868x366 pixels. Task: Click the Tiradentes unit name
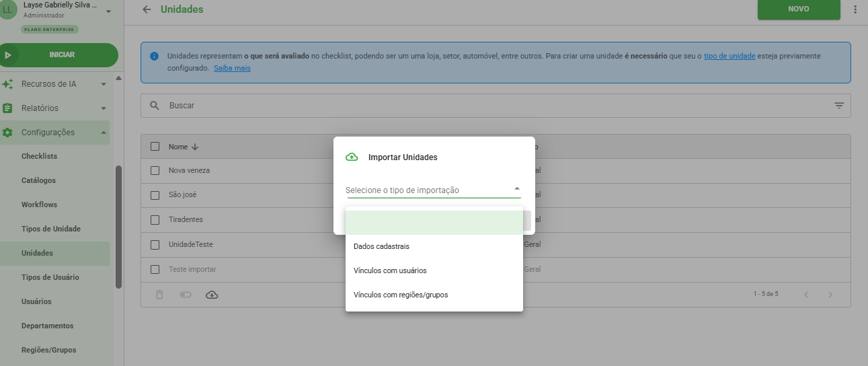pos(186,220)
